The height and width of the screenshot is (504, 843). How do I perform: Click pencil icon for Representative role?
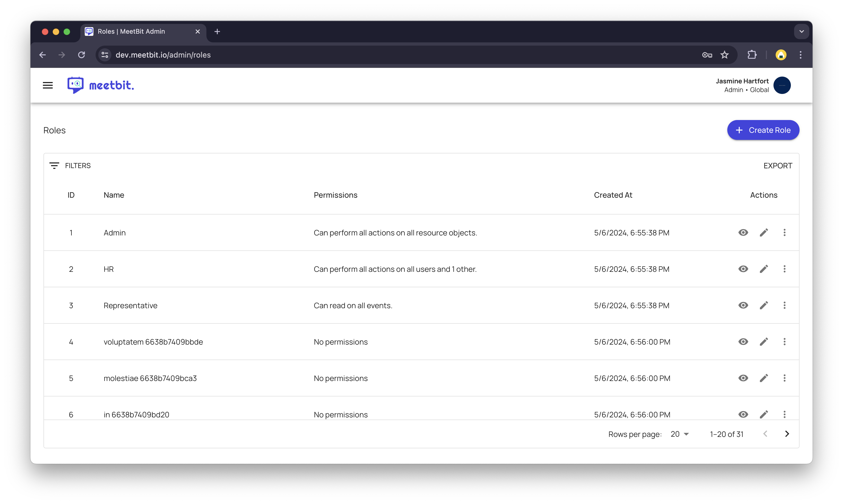coord(763,305)
